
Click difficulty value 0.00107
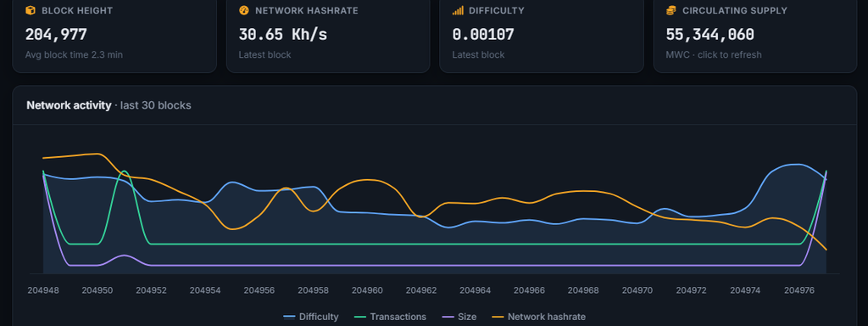pos(483,34)
